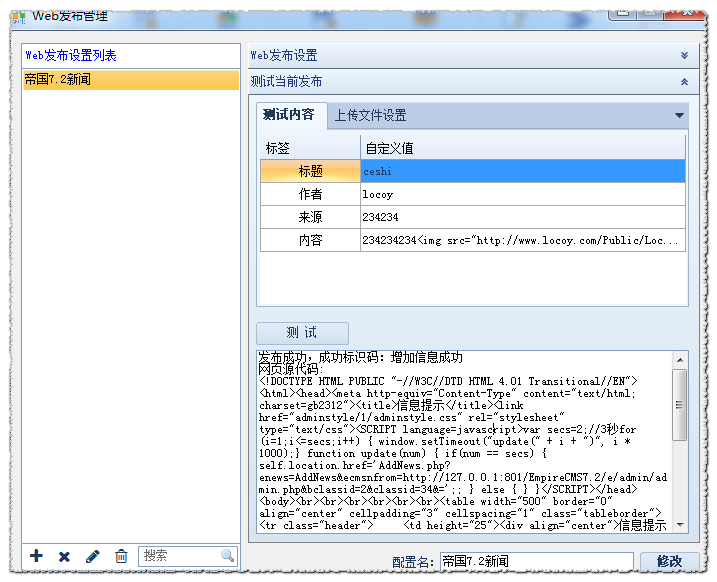The width and height of the screenshot is (717, 582).
Task: Switch to the 上传文件设置 tab
Action: 370,116
